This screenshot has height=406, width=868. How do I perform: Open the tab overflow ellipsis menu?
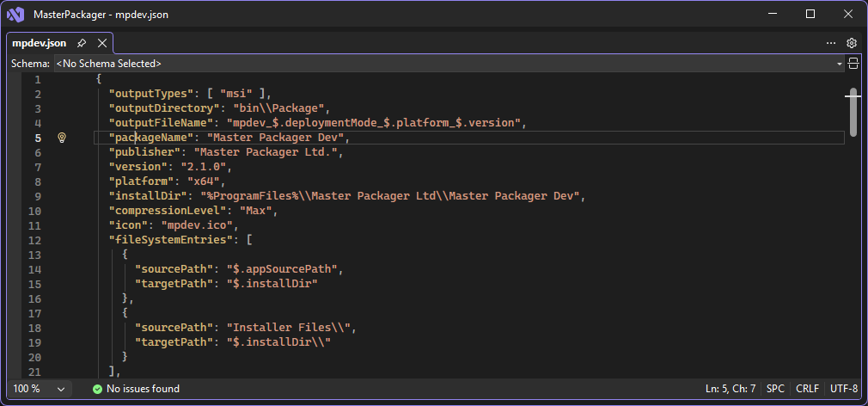(x=831, y=43)
